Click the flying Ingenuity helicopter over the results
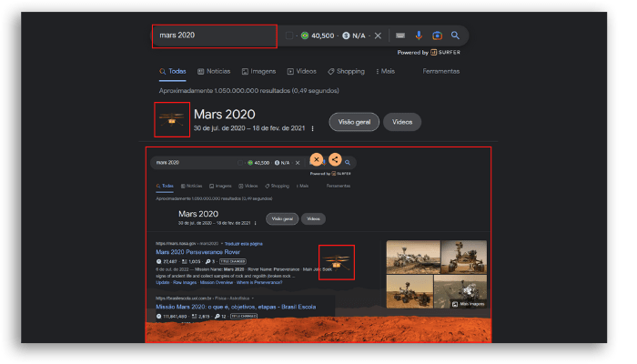 tap(337, 262)
